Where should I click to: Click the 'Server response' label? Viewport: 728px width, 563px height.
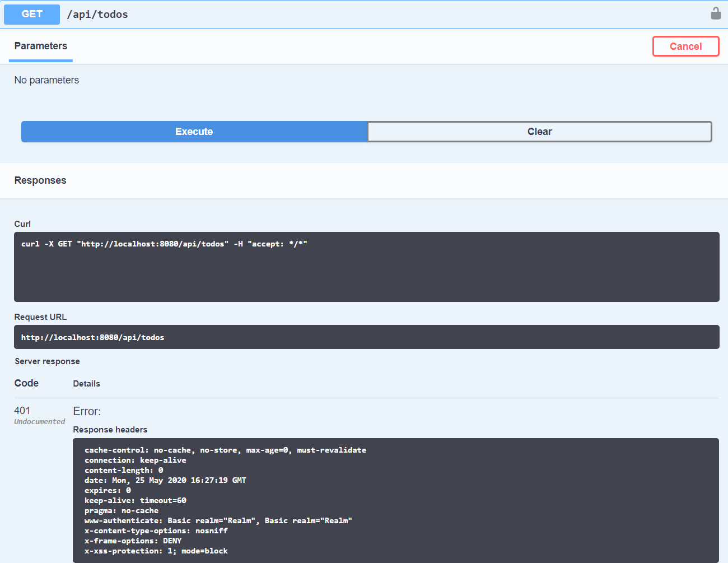tap(47, 361)
